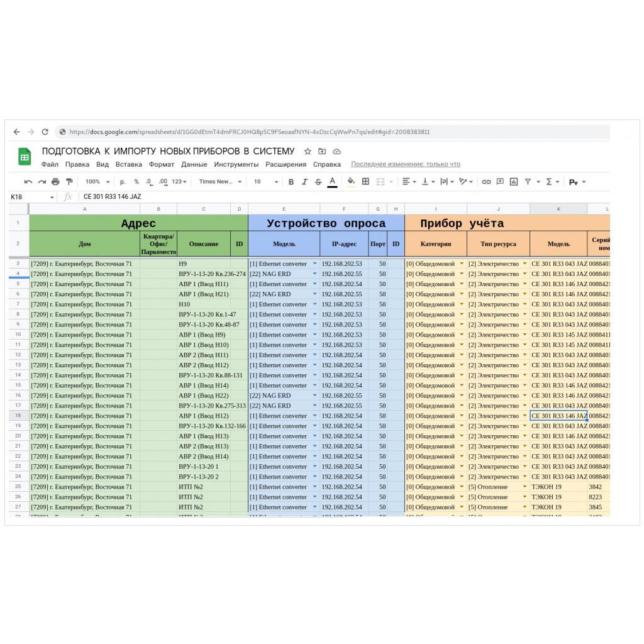Viewport: 644px width, 644px height.
Task: Open the Вставка menu
Action: click(128, 164)
